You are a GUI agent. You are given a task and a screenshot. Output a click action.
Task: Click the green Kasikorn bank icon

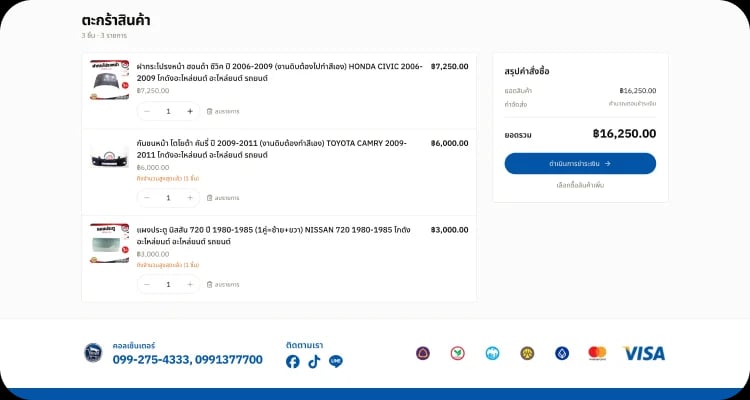tap(458, 354)
